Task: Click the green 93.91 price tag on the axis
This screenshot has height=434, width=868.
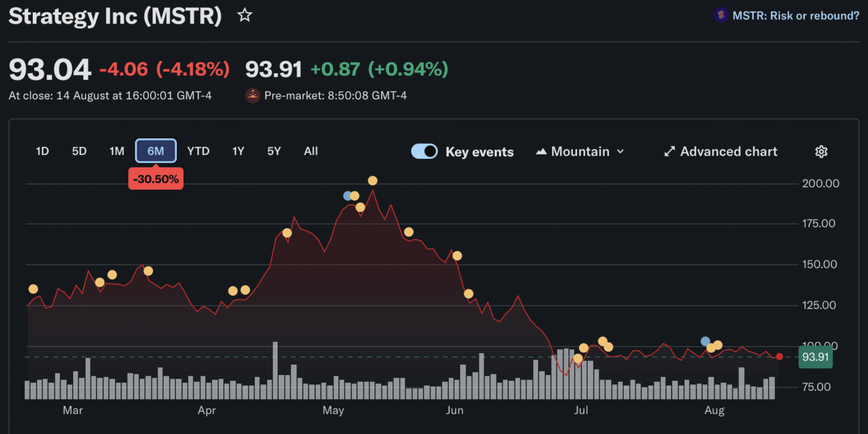Action: pos(815,357)
